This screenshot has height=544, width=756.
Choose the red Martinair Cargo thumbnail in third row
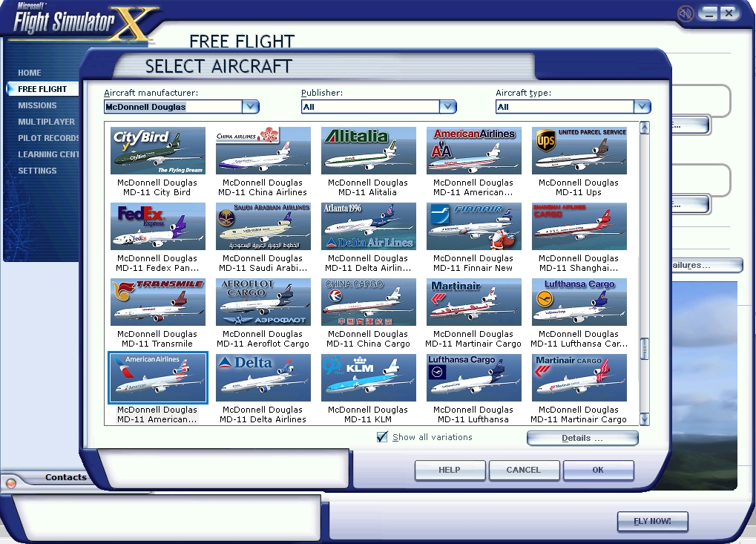[x=473, y=302]
